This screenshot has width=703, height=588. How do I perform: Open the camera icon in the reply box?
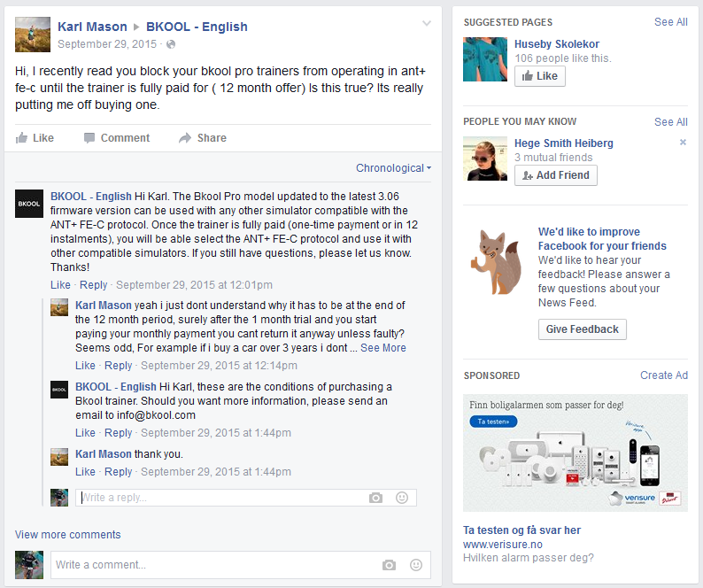coord(375,498)
